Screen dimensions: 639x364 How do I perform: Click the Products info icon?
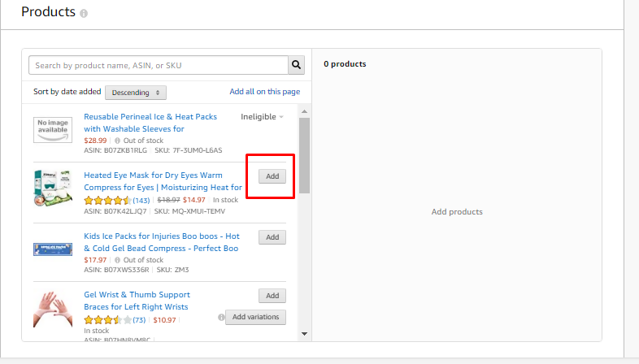pyautogui.click(x=84, y=14)
